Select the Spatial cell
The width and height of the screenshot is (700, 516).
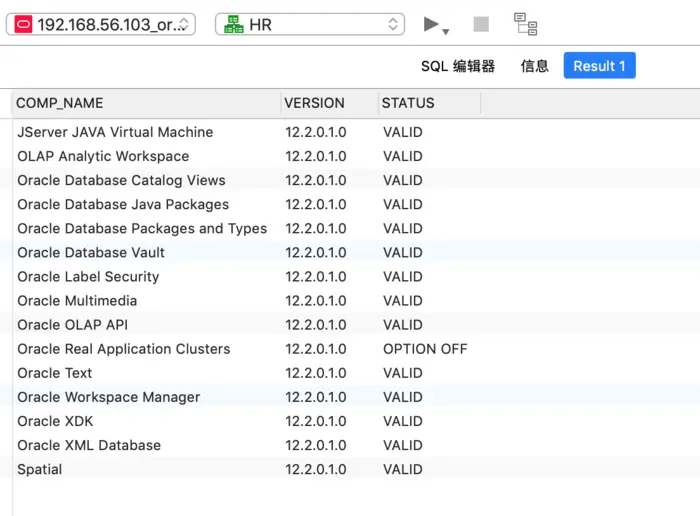pyautogui.click(x=40, y=470)
